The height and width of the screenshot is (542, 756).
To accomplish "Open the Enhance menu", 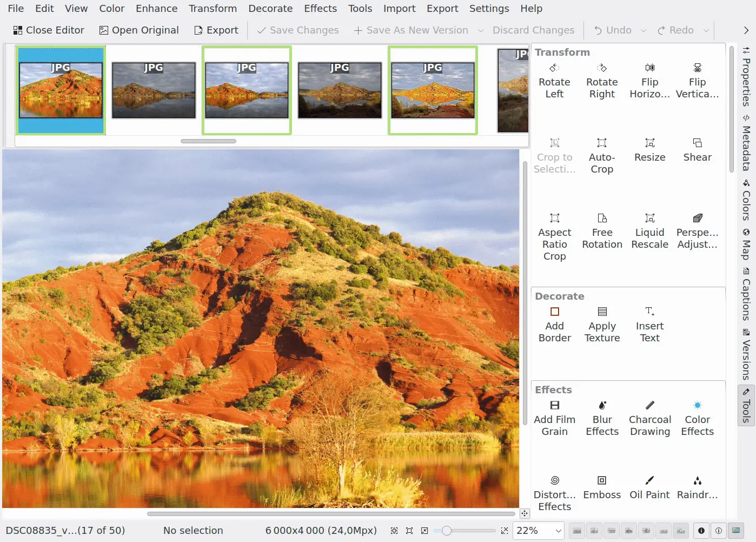I will 156,9.
